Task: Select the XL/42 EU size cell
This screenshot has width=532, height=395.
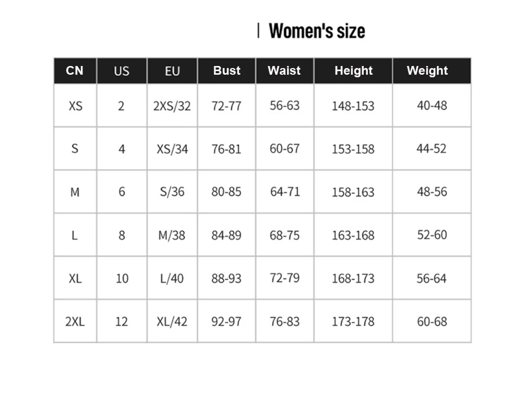Action: click(x=172, y=321)
